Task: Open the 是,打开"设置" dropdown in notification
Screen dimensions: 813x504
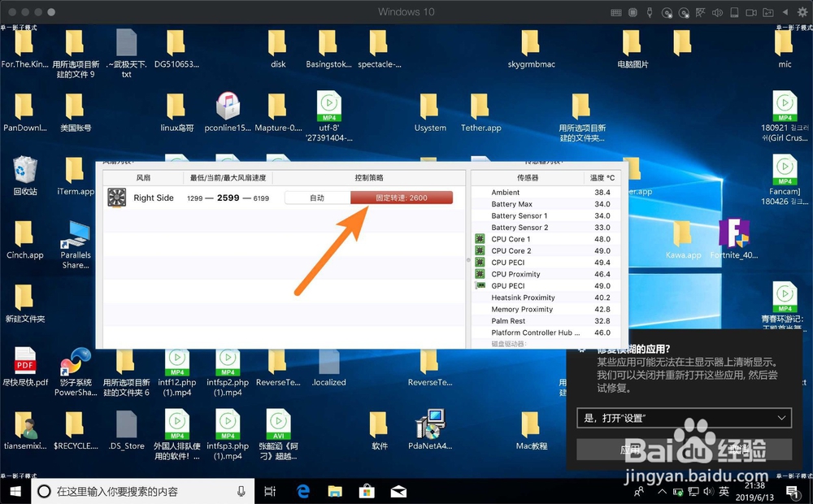Action: click(684, 418)
